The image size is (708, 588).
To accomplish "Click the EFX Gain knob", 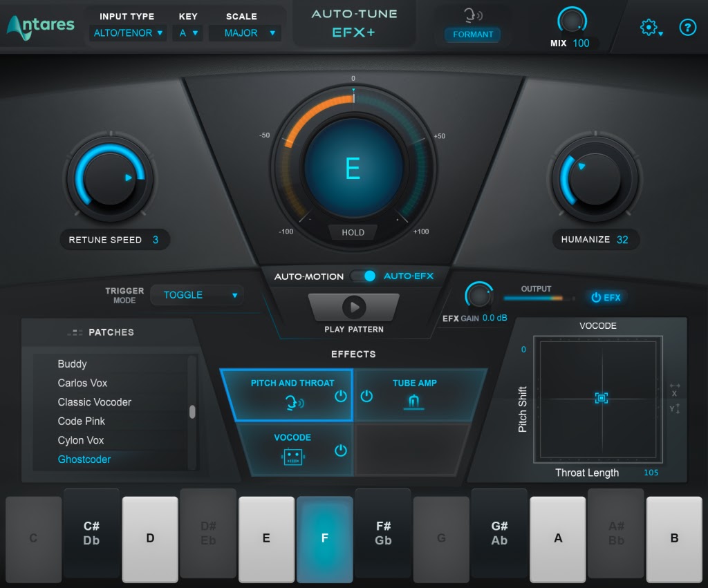I will pyautogui.click(x=478, y=296).
